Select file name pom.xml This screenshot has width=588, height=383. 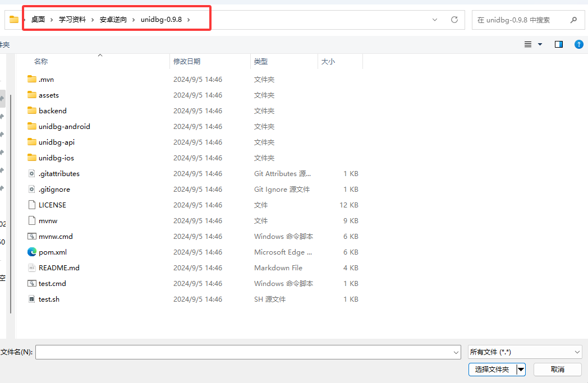coord(53,252)
